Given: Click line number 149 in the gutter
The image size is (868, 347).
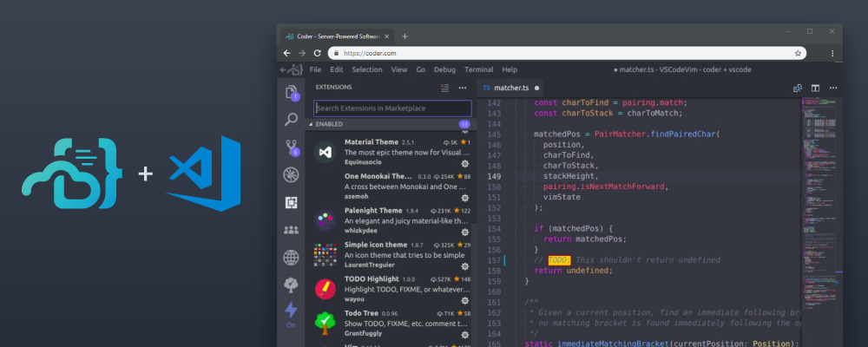Looking at the screenshot, I should [495, 177].
